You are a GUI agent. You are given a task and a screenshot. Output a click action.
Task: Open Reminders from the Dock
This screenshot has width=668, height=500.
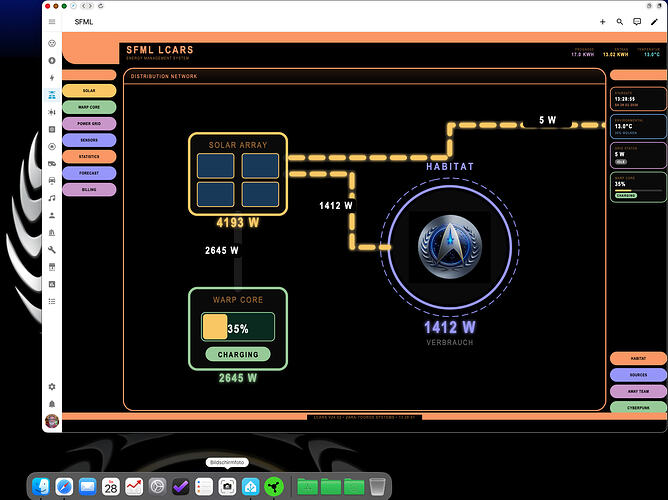pyautogui.click(x=204, y=486)
